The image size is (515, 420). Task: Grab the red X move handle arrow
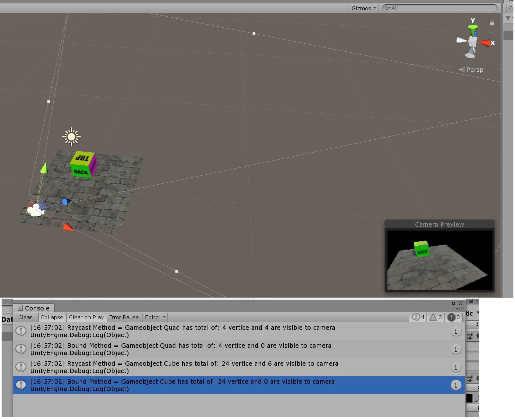point(68,227)
